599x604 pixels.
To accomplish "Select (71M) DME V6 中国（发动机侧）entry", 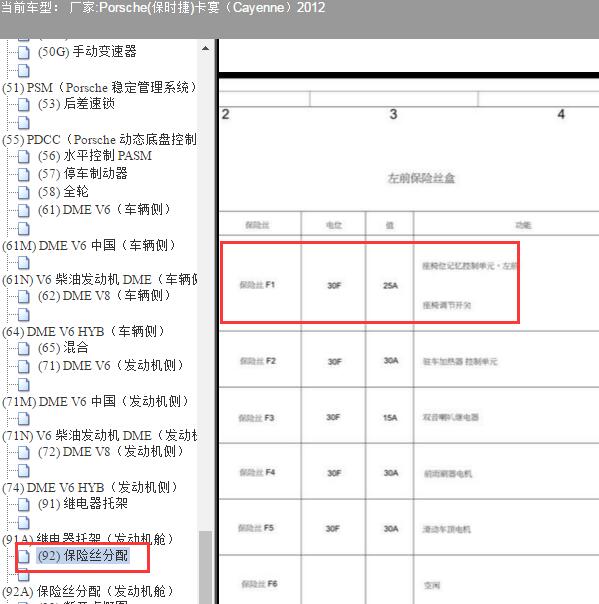I will [96, 401].
